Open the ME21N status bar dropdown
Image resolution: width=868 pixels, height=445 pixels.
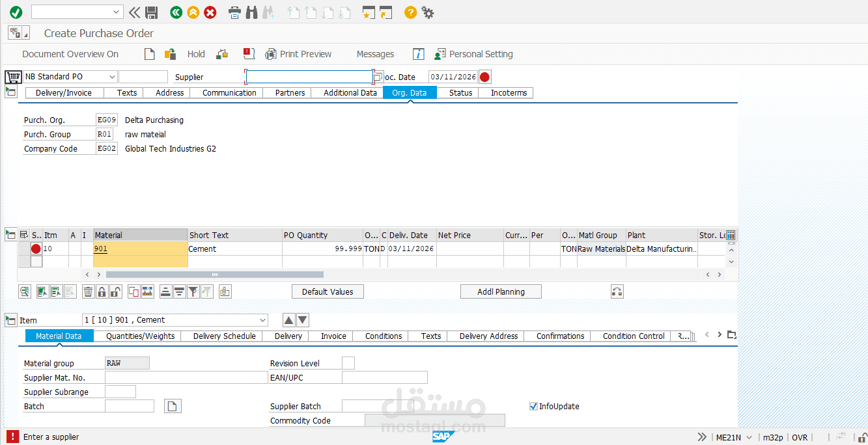[749, 437]
